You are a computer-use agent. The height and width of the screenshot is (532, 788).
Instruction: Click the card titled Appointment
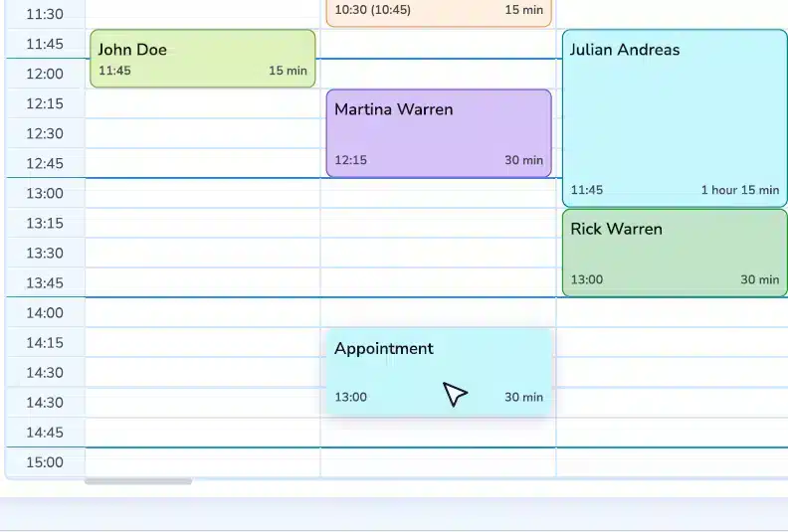(x=439, y=372)
